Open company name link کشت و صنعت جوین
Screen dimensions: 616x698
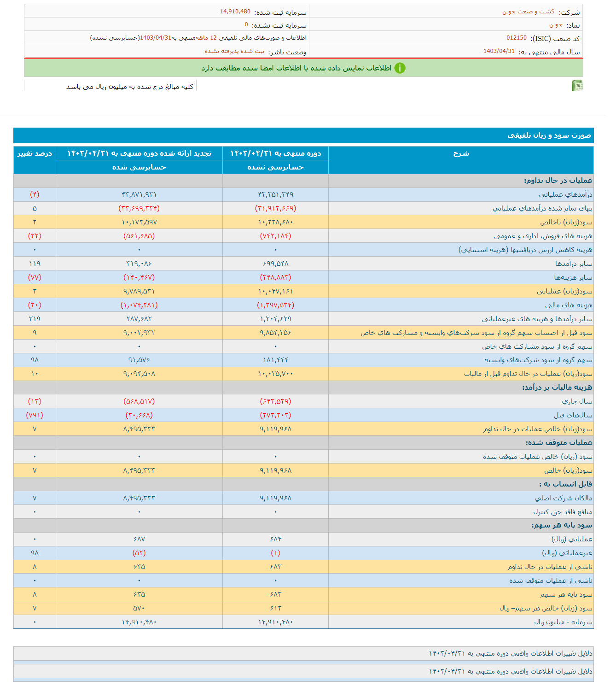[528, 12]
